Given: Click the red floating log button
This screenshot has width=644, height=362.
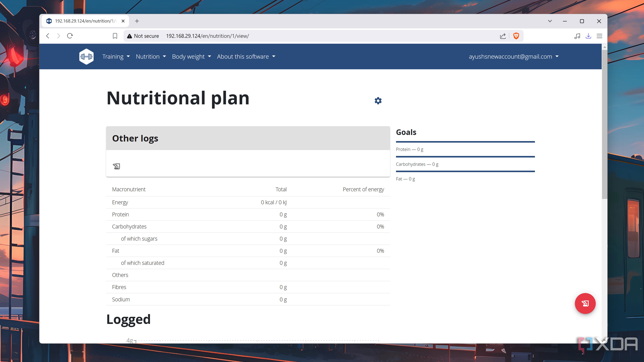Looking at the screenshot, I should point(585,303).
